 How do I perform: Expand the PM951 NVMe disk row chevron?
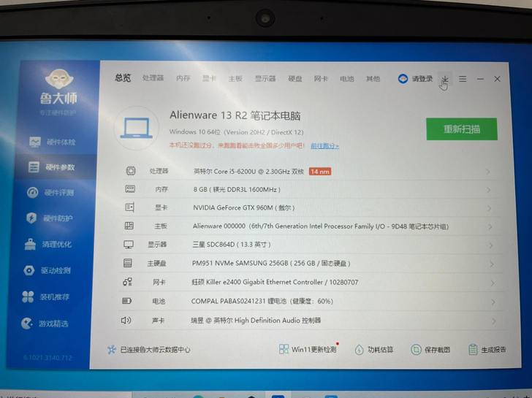click(x=492, y=264)
